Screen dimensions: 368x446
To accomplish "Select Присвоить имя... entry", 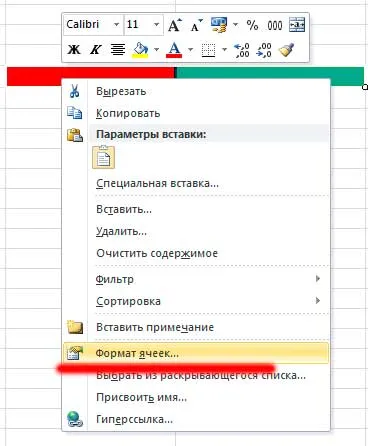I will 196,397.
